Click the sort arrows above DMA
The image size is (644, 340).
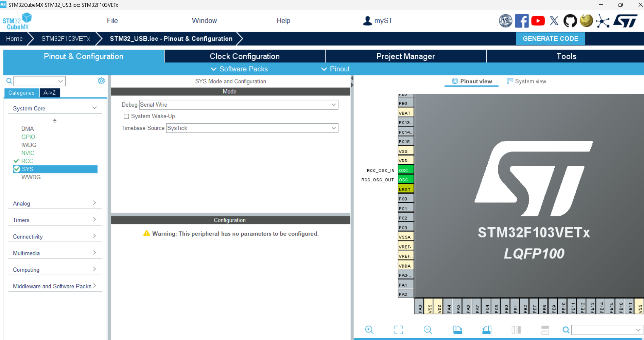point(55,121)
